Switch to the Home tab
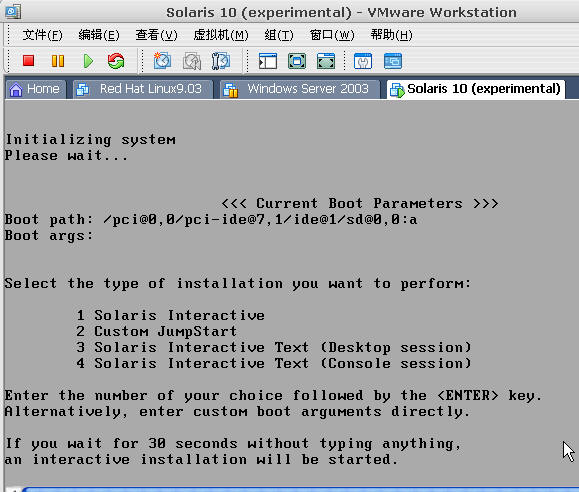The width and height of the screenshot is (579, 492). point(35,89)
